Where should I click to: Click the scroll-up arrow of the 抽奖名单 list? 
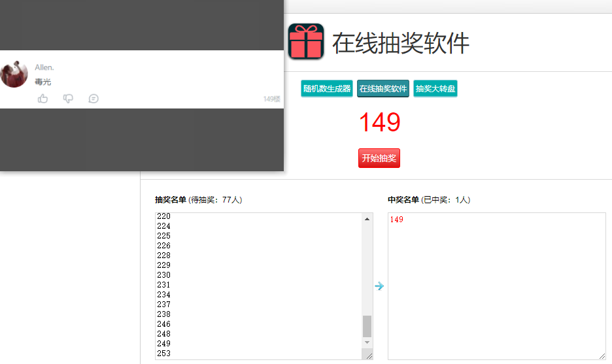367,219
